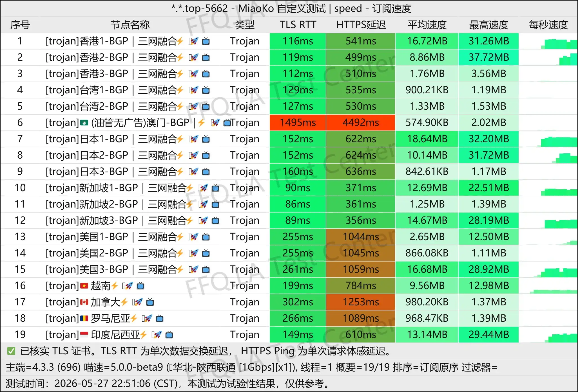Click the 18.64MB average speed cell

click(x=427, y=139)
